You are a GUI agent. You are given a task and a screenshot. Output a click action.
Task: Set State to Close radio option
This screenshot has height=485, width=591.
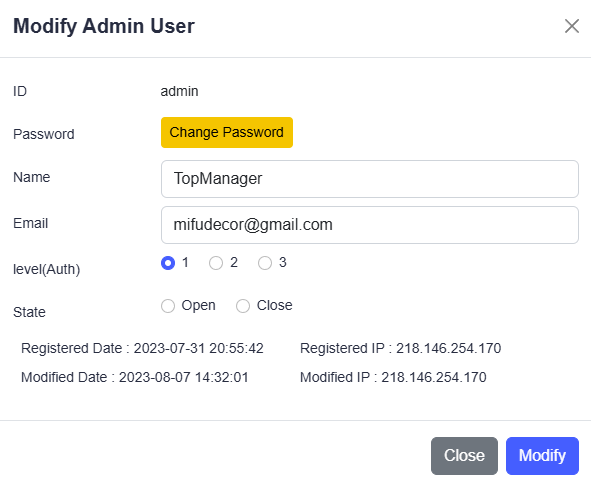coord(243,306)
